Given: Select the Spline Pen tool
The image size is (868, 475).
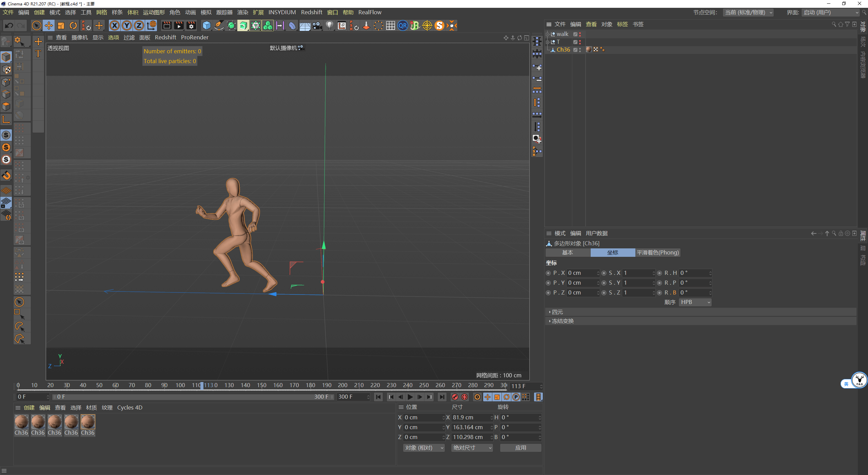Looking at the screenshot, I should (x=219, y=25).
